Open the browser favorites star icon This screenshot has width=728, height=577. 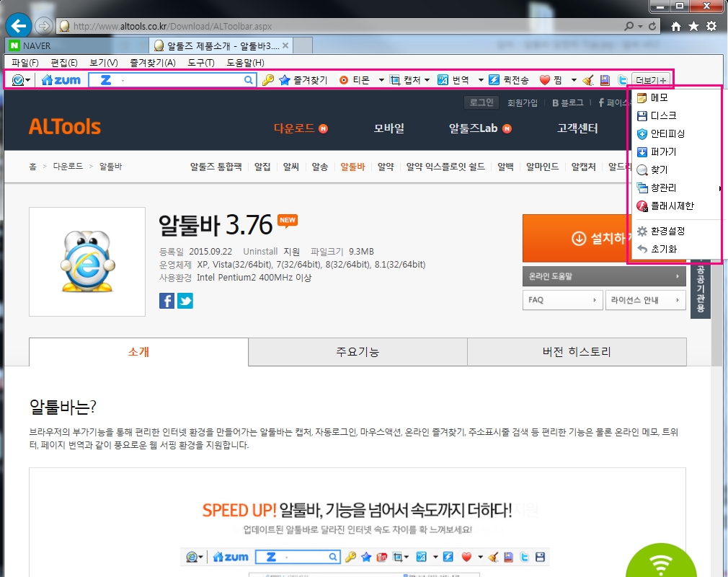coord(693,27)
